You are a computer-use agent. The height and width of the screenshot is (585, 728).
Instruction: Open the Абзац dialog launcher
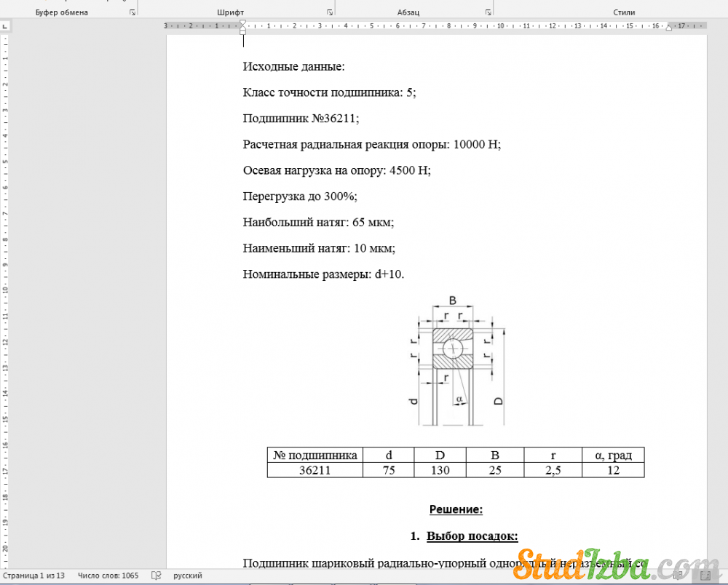[x=488, y=12]
